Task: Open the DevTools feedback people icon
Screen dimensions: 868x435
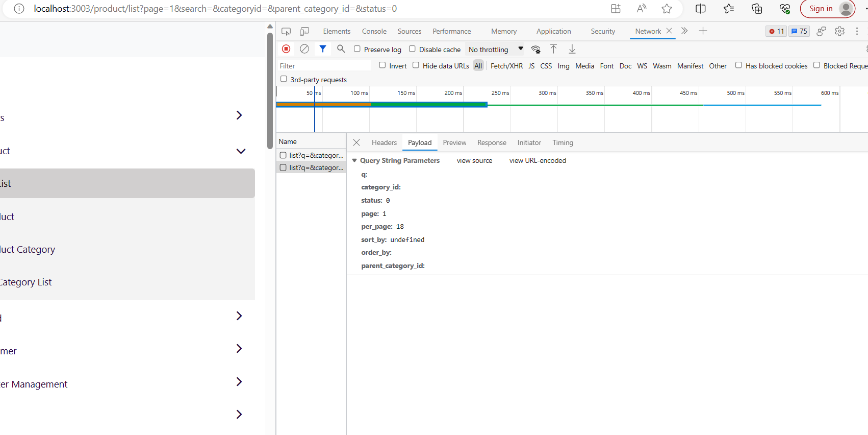Action: [821, 31]
